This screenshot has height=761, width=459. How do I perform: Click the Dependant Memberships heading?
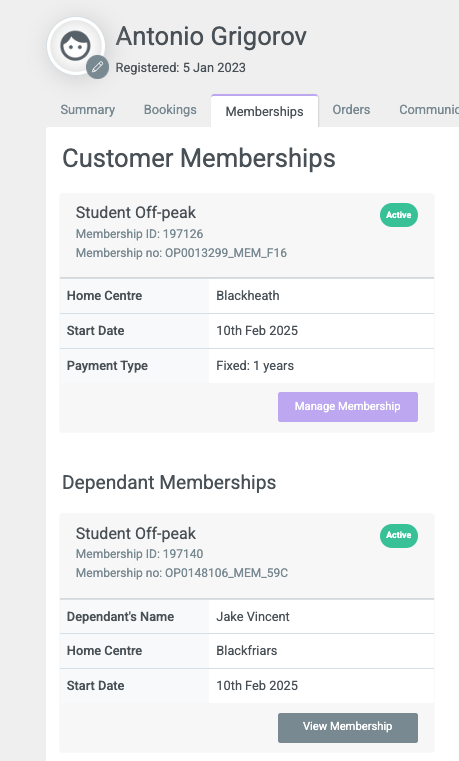coord(169,483)
